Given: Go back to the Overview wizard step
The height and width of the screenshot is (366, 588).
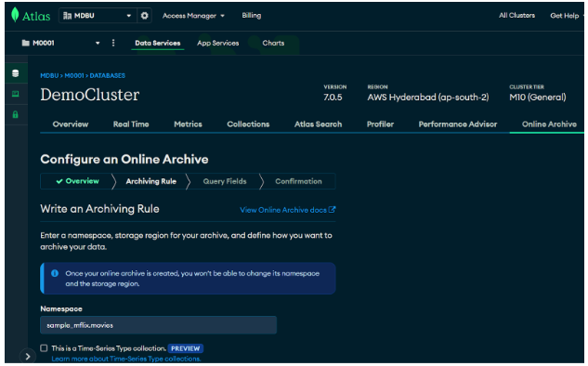Looking at the screenshot, I should [x=78, y=181].
